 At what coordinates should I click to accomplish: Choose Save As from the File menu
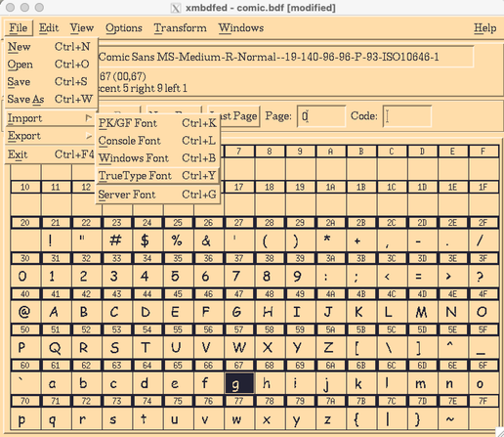click(x=51, y=99)
